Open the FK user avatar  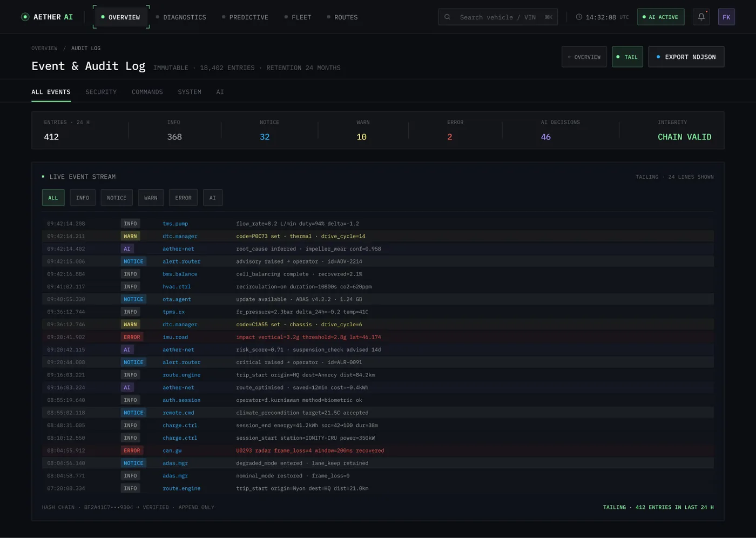point(726,17)
